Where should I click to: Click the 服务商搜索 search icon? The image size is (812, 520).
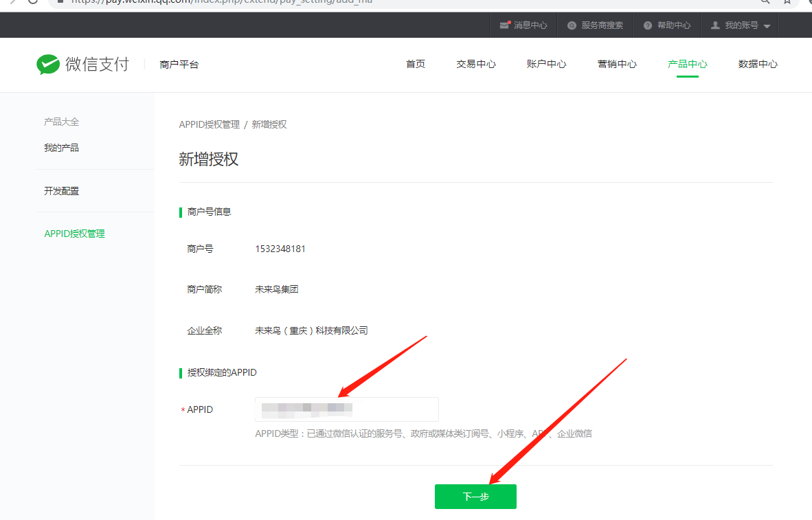tap(572, 25)
